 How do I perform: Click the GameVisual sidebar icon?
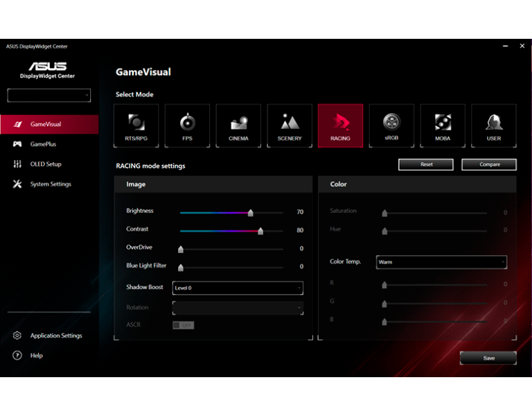point(17,124)
